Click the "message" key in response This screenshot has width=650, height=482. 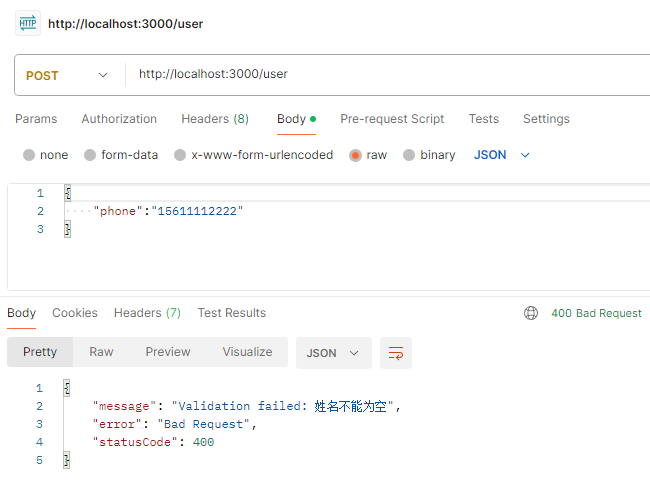coord(124,406)
